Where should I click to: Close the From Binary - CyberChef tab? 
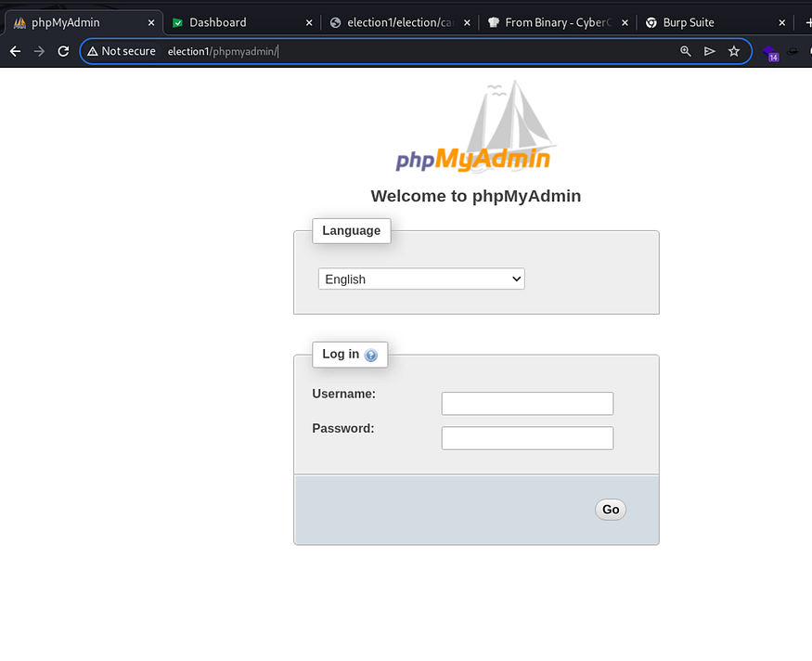point(625,23)
